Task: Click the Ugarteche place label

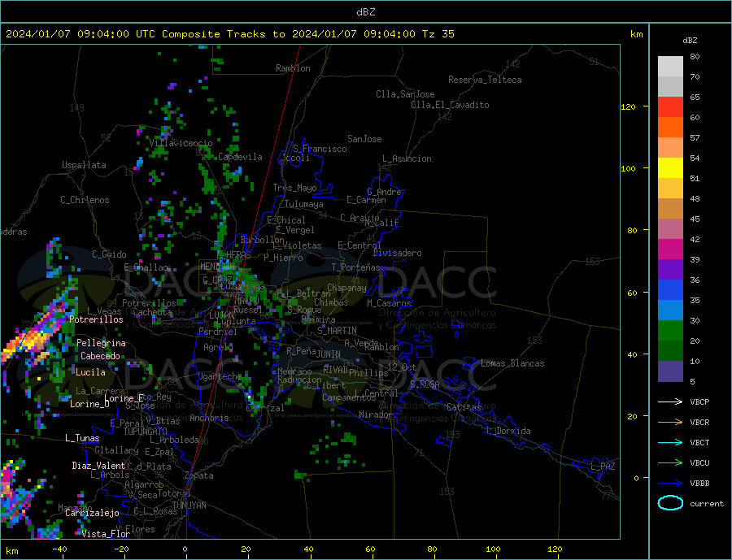Action: tap(220, 376)
